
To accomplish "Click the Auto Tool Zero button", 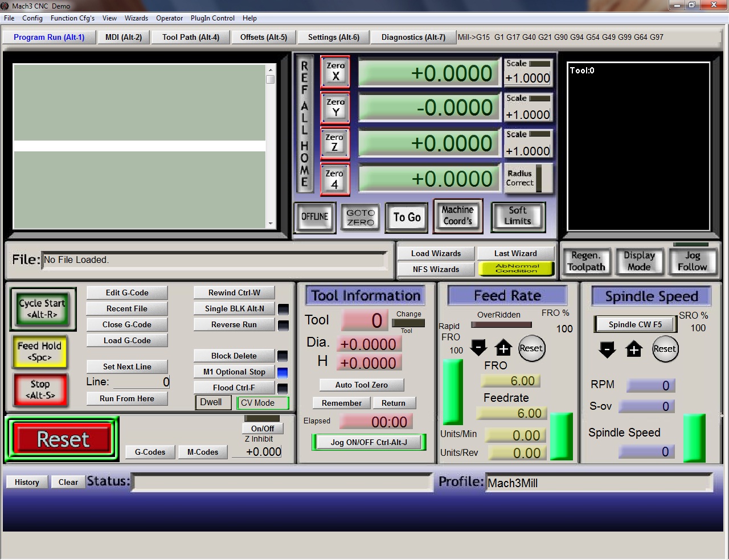I will [x=361, y=385].
